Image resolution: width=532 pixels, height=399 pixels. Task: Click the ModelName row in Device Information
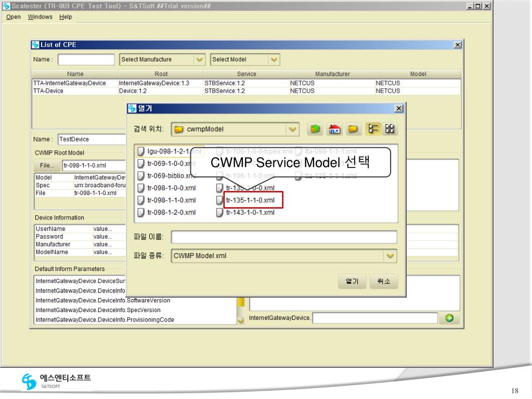pos(80,252)
